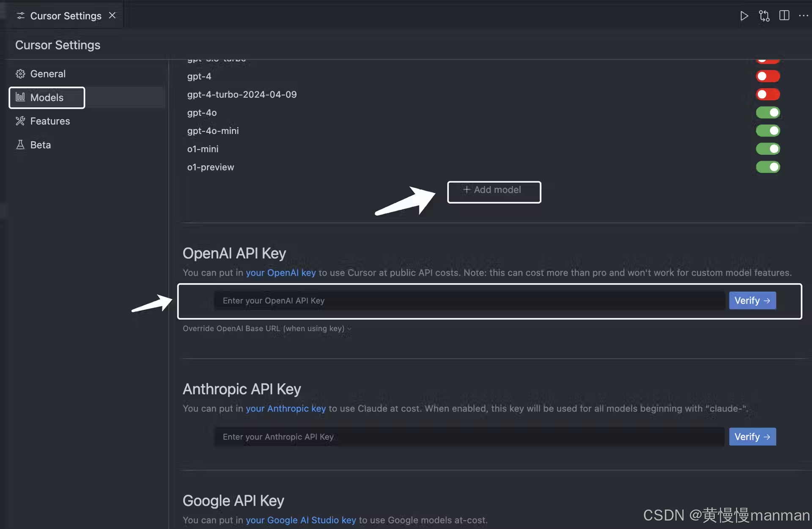
Task: Click the Anthropic API Key heading
Action: click(242, 389)
